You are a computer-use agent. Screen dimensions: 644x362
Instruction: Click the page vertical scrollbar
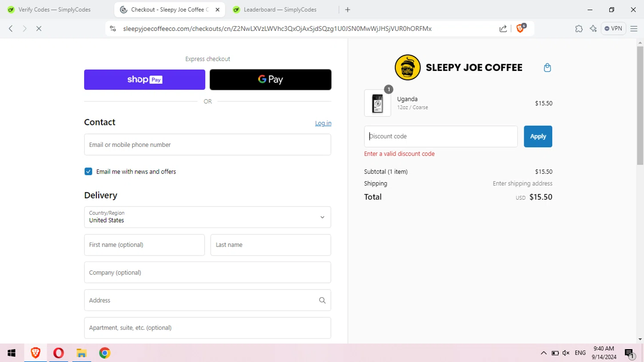640,105
